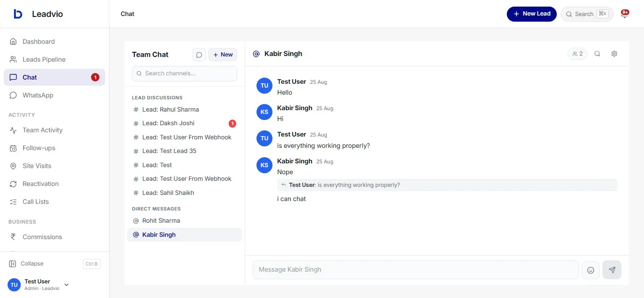The height and width of the screenshot is (298, 644).
Task: Click the Test User avatar in sidebar footer
Action: (14, 285)
